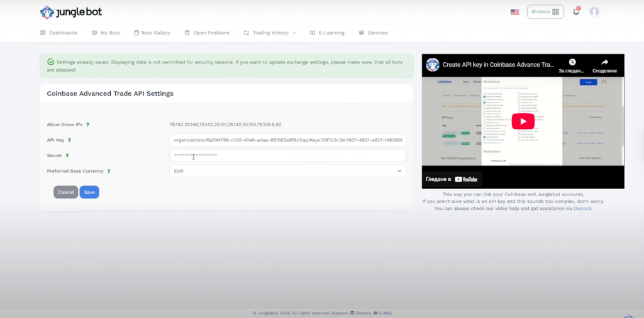Click into the API Key field

tap(288, 140)
